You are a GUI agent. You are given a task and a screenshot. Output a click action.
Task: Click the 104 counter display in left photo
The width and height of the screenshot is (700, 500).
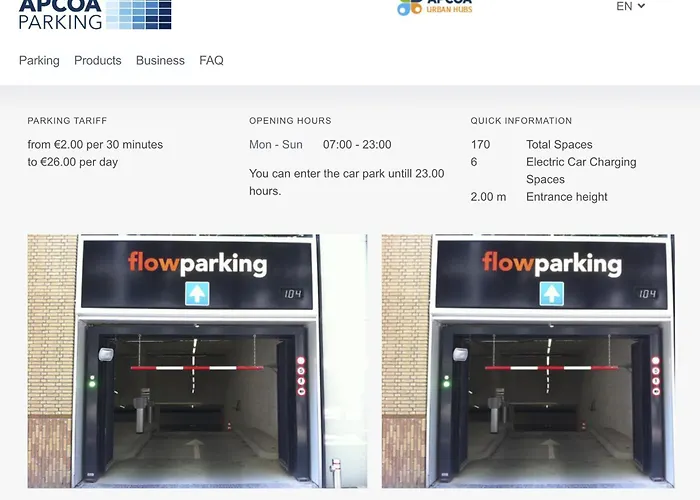(293, 294)
